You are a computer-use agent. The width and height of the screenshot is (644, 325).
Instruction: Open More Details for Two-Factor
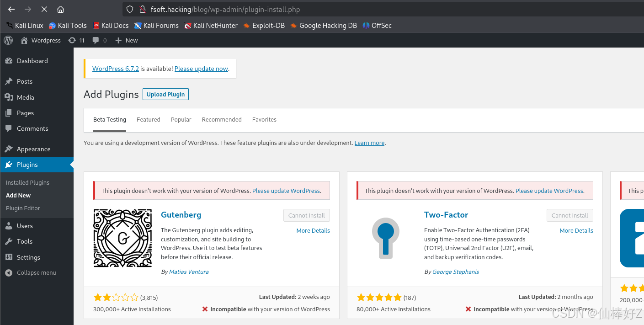(576, 231)
